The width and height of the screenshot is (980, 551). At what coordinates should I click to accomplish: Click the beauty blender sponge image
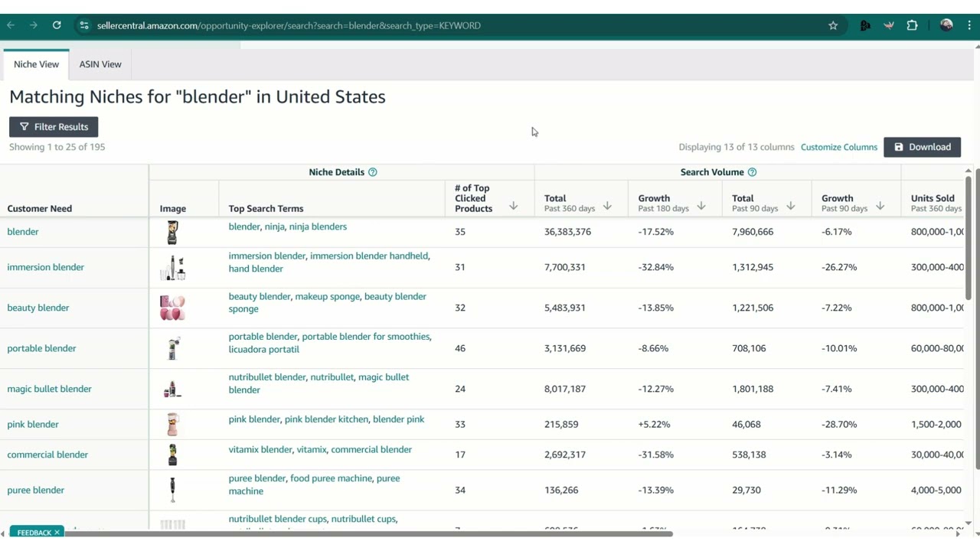173,308
